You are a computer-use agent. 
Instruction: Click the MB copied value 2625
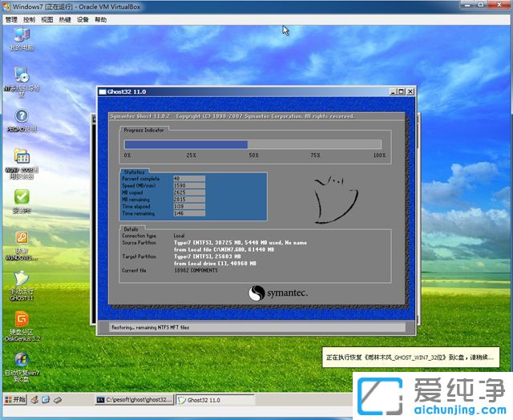click(x=189, y=192)
